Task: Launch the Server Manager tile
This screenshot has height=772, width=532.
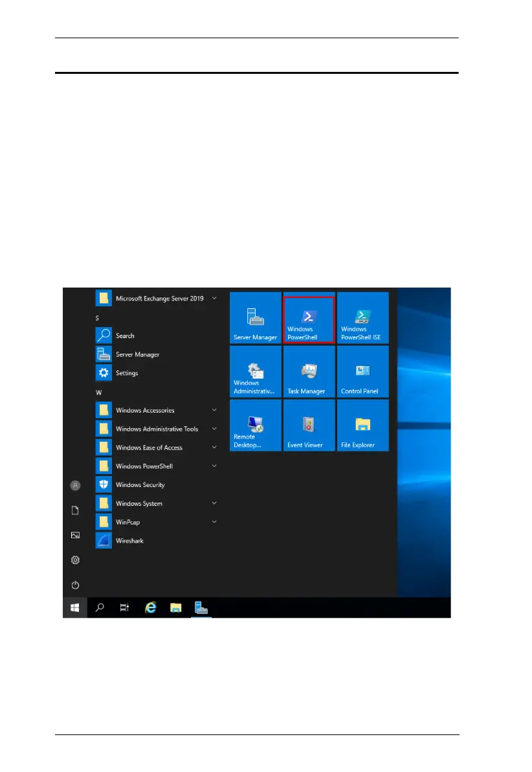Action: point(256,317)
